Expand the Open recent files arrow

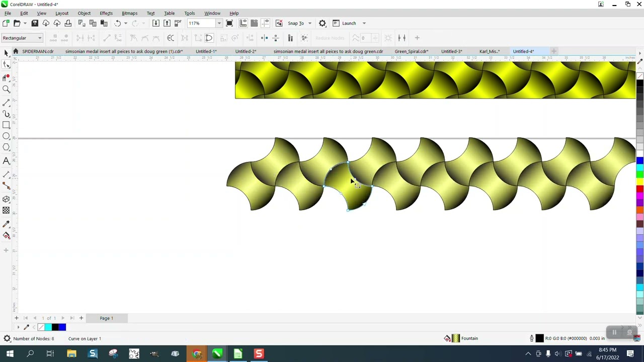pyautogui.click(x=25, y=23)
